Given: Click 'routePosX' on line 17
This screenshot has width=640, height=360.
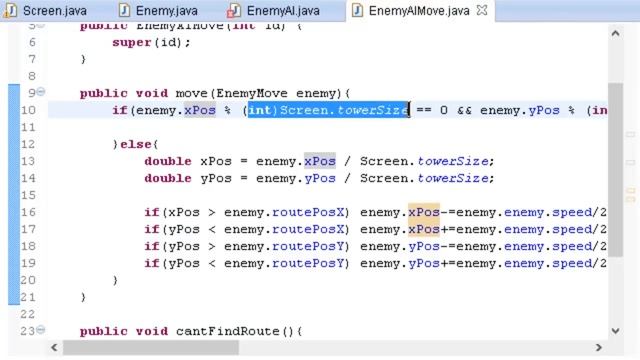Looking at the screenshot, I should click(x=308, y=229).
